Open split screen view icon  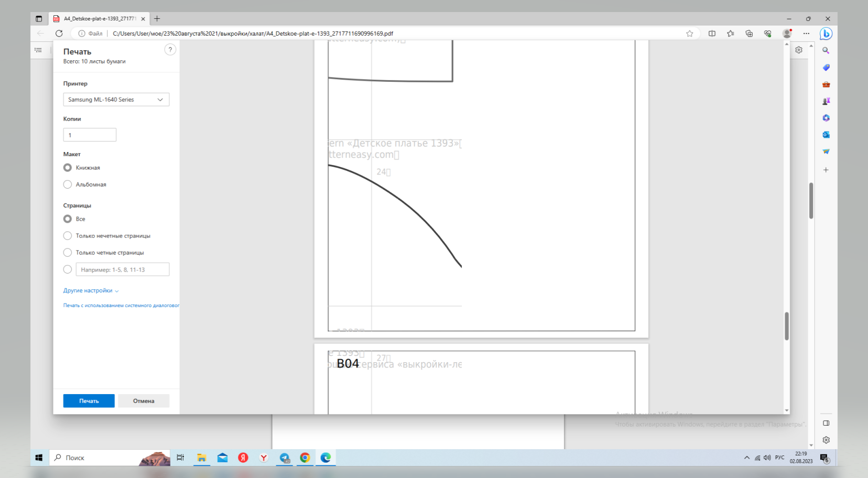click(712, 34)
